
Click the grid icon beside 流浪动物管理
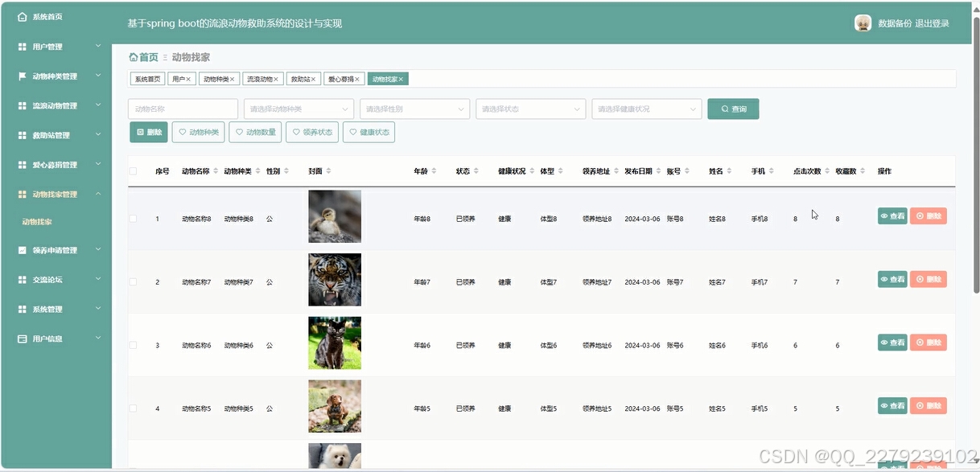click(23, 105)
